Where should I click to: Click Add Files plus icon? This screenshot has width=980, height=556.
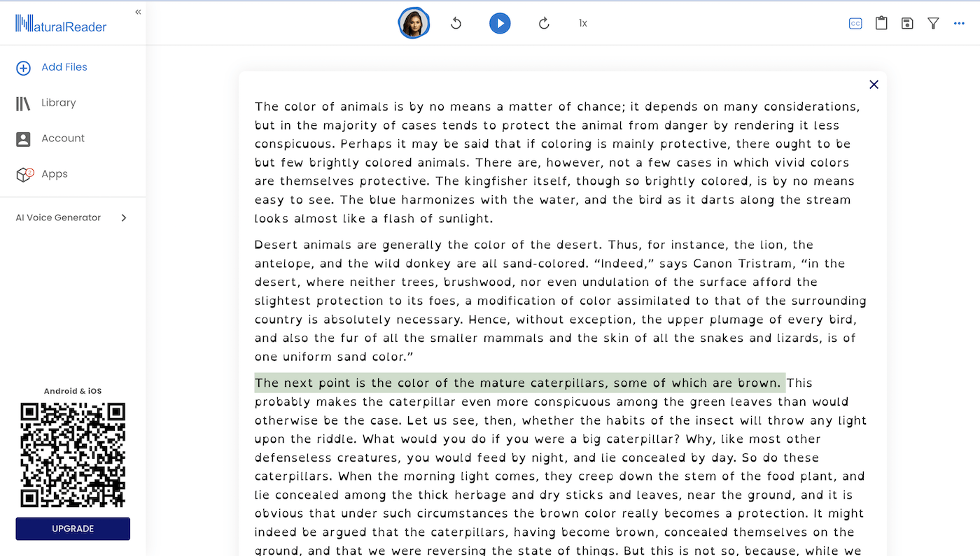(x=23, y=68)
